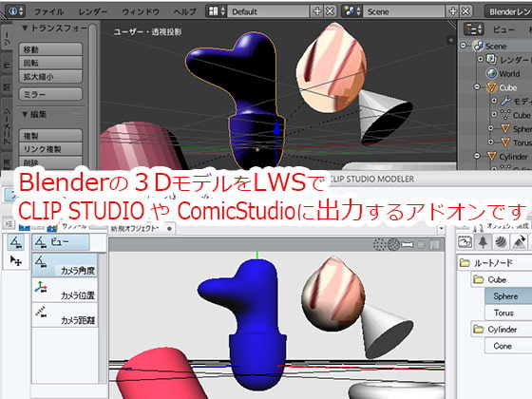Image resolution: width=532 pixels, height=399 pixels.
Task: Select the ルートノード folder in Modeler tree
Action: pos(495,263)
